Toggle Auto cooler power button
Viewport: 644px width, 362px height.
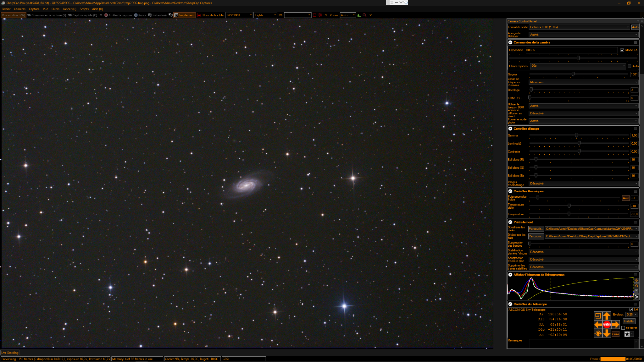[626, 198]
